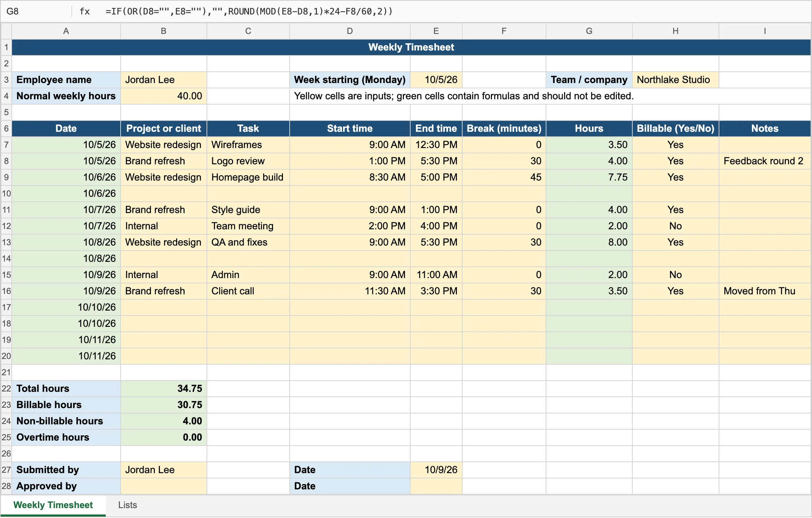Select row 8 header
This screenshot has height=518, width=812.
coord(6,161)
